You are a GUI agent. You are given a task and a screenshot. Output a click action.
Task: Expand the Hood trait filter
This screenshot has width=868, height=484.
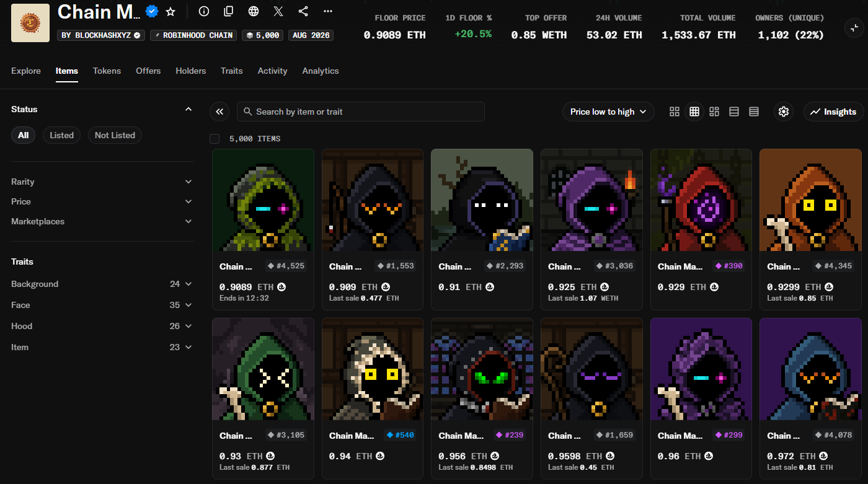[x=102, y=326]
